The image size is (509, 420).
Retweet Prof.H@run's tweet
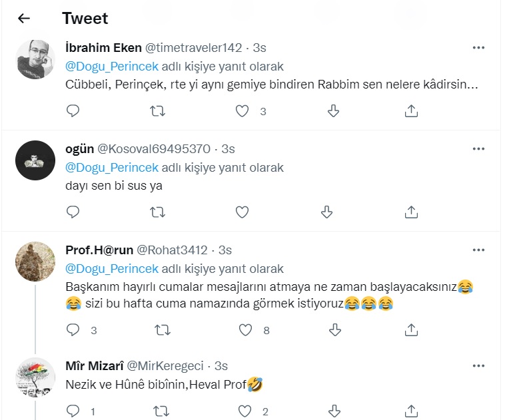tap(161, 329)
